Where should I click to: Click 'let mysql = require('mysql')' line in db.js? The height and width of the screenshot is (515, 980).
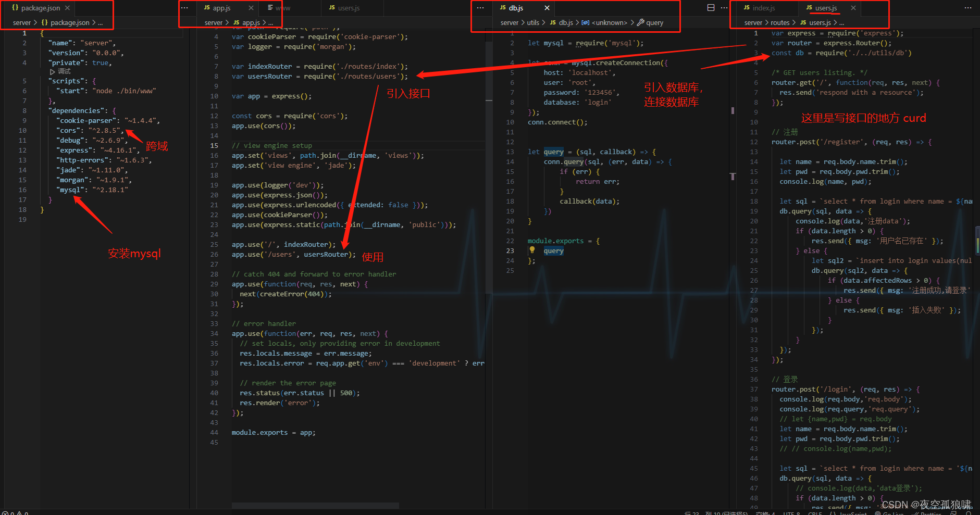[586, 43]
